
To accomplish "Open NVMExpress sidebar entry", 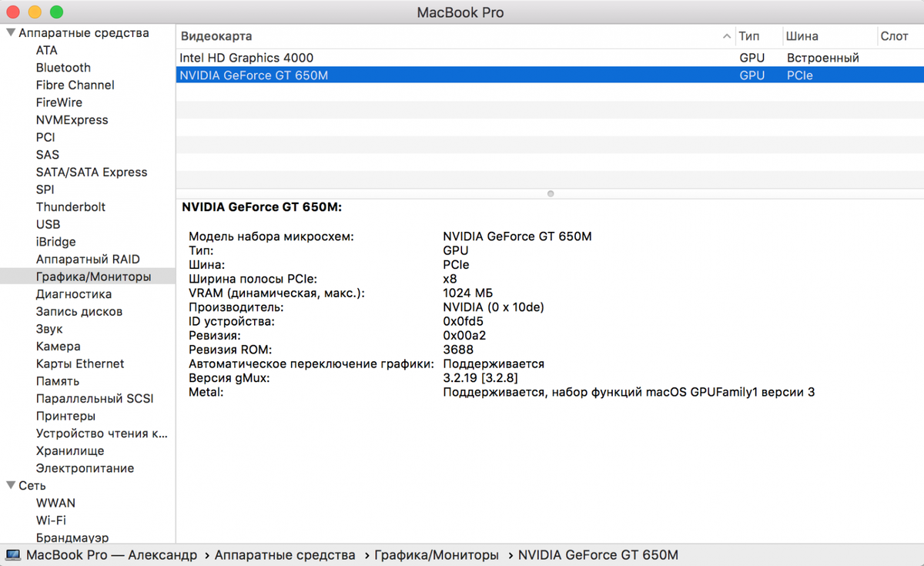I will 72,120.
